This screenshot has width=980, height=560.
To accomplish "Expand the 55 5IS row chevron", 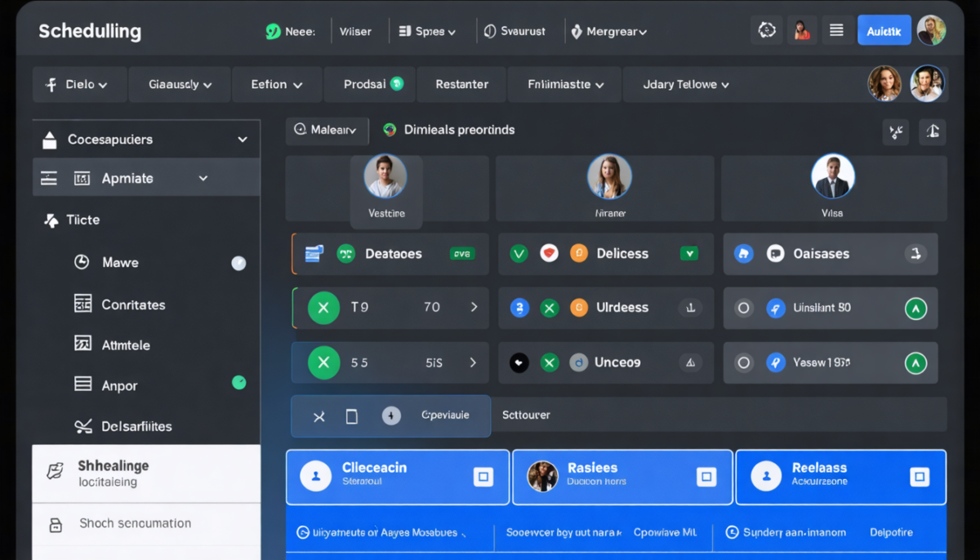I will (473, 362).
